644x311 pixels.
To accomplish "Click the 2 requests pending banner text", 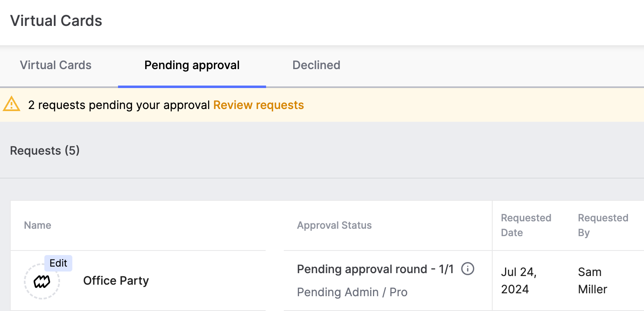I will (x=119, y=105).
